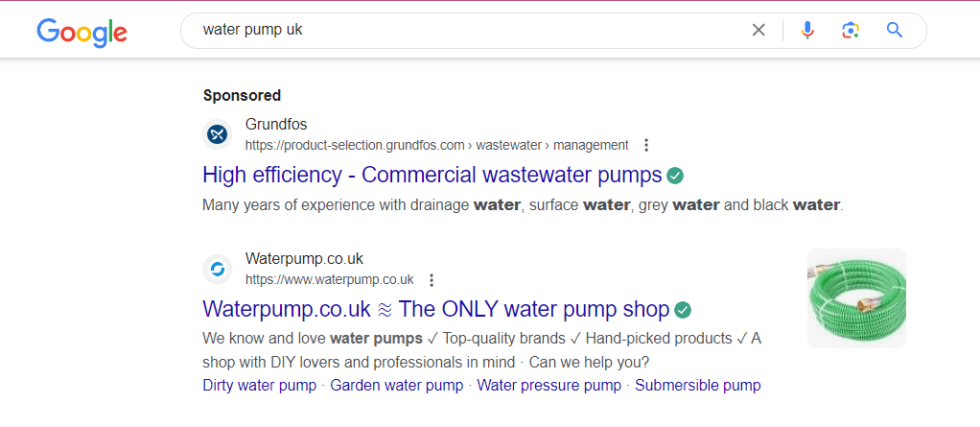Click the green hose product thumbnail
This screenshot has width=980, height=427.
tap(856, 298)
